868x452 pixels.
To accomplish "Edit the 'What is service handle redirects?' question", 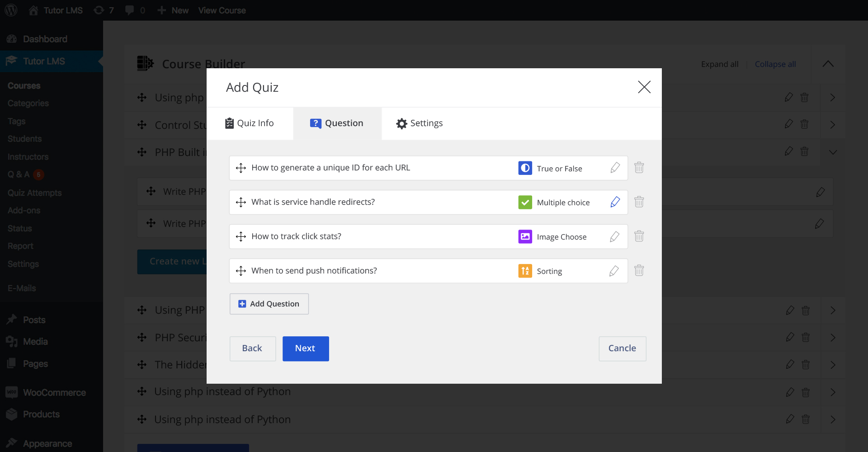I will (615, 202).
